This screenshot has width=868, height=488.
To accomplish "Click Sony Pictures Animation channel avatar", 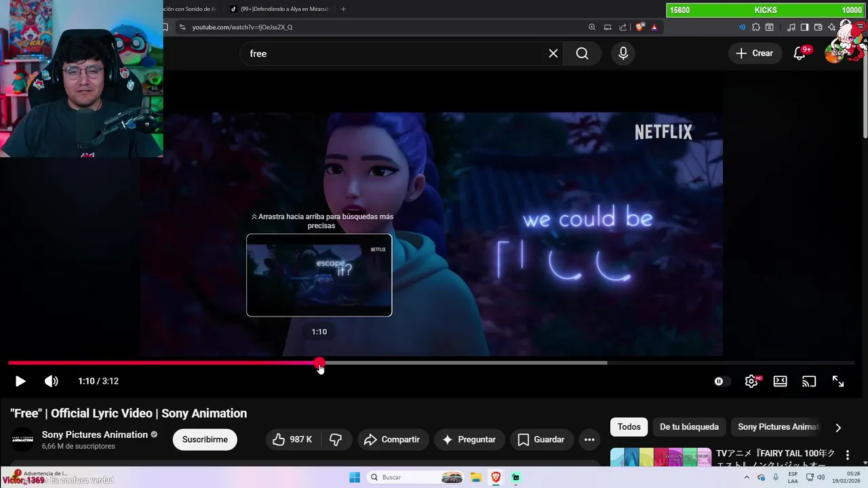I will [x=23, y=440].
